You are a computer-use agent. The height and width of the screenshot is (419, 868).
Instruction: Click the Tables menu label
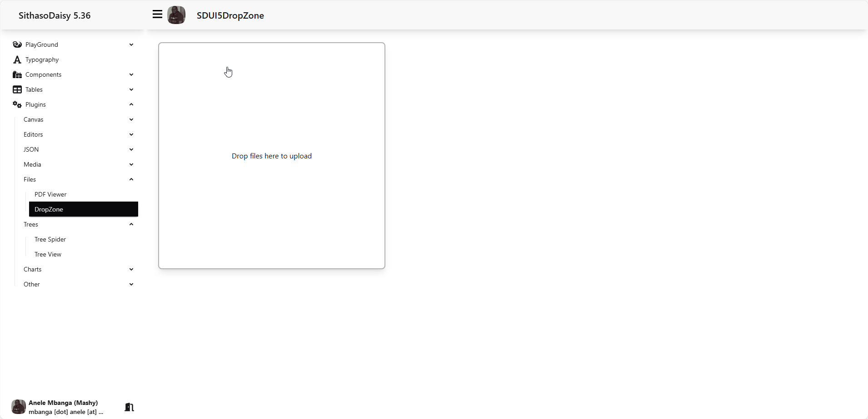point(34,89)
